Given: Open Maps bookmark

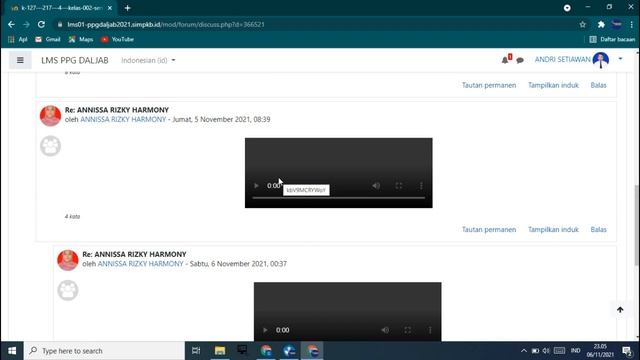Looking at the screenshot, I should [81, 39].
